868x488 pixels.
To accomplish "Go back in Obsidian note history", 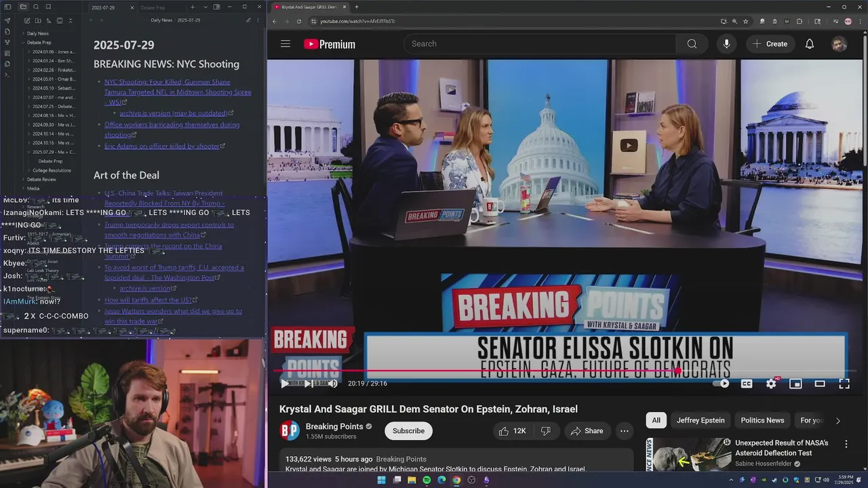I will point(92,20).
